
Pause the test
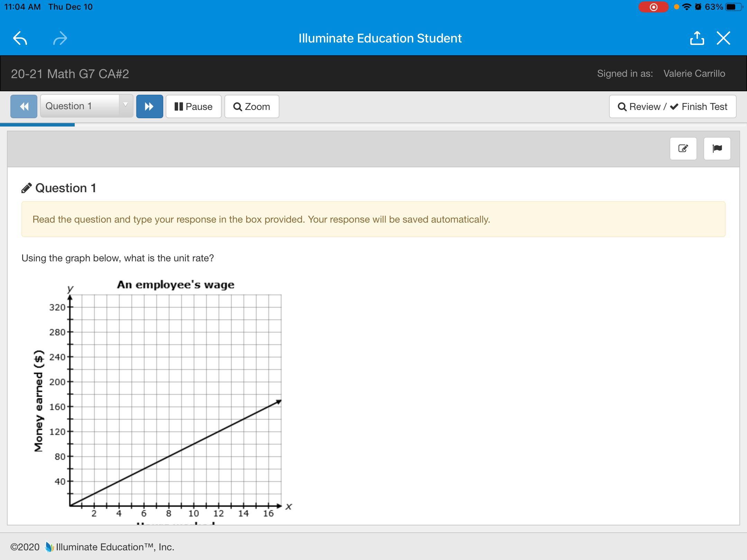coord(193,106)
